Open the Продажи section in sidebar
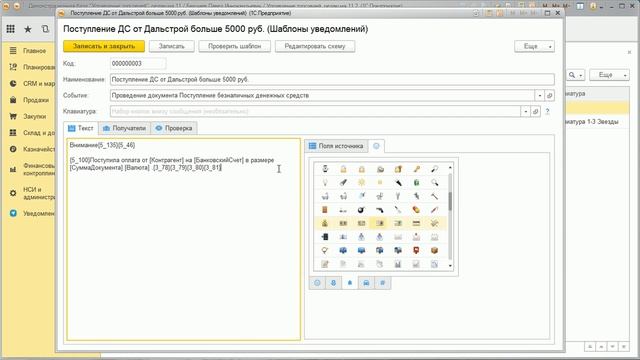This screenshot has height=360, width=640. (x=36, y=100)
